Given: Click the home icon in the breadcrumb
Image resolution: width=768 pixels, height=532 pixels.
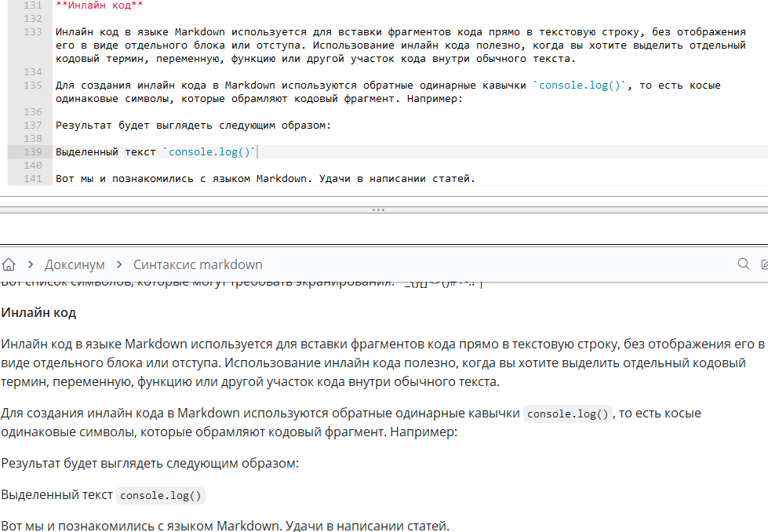Looking at the screenshot, I should pos(8,264).
